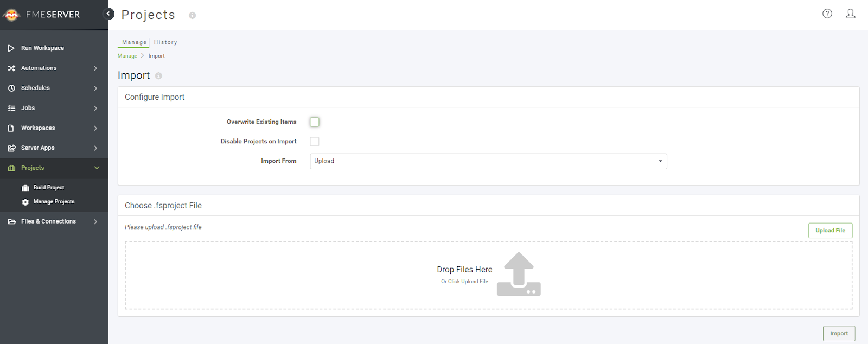Open the user account profile icon
The height and width of the screenshot is (344, 868).
click(851, 14)
